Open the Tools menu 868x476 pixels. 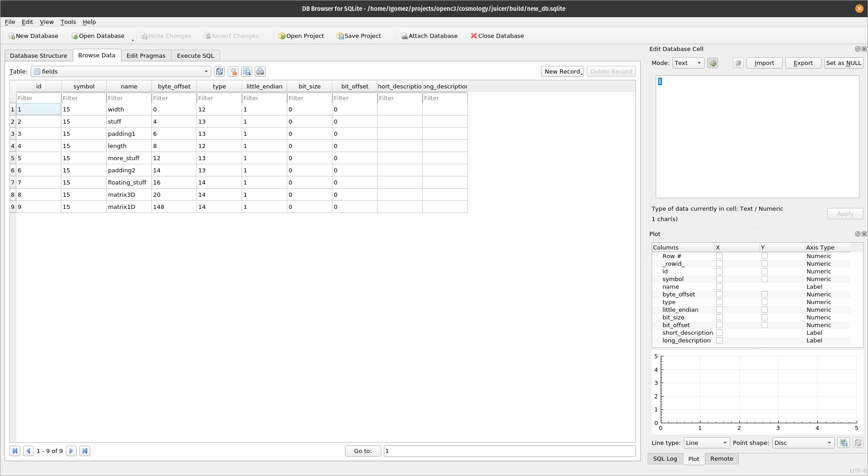68,22
